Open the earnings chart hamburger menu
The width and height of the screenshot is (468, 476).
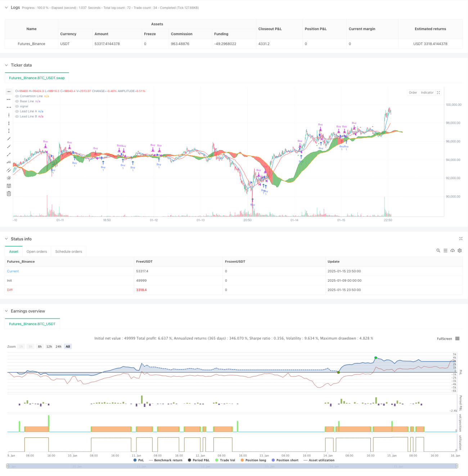click(457, 339)
